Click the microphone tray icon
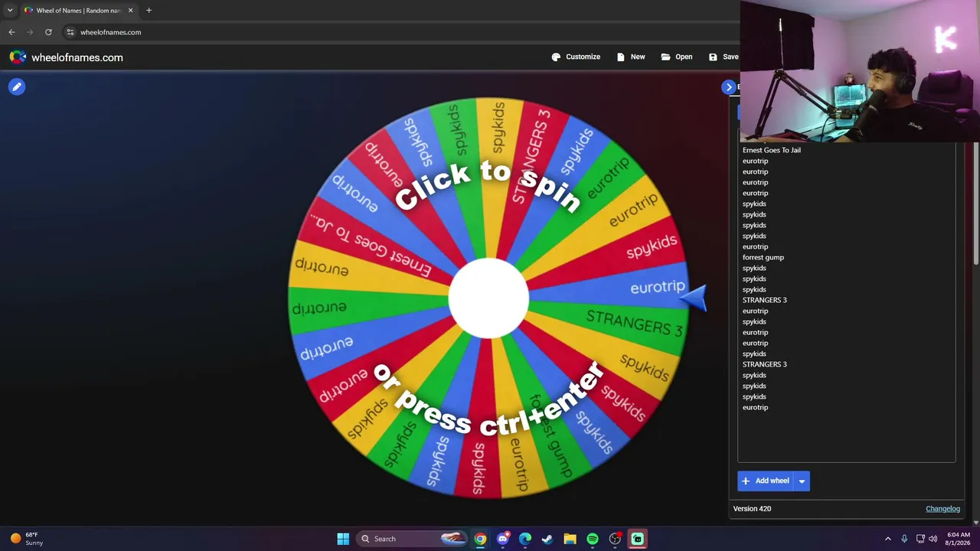 pos(904,539)
